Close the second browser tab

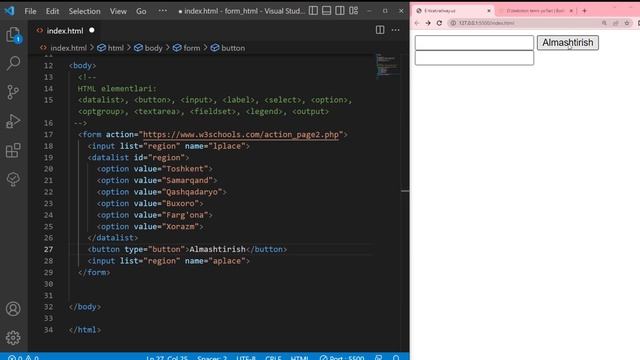tap(571, 11)
